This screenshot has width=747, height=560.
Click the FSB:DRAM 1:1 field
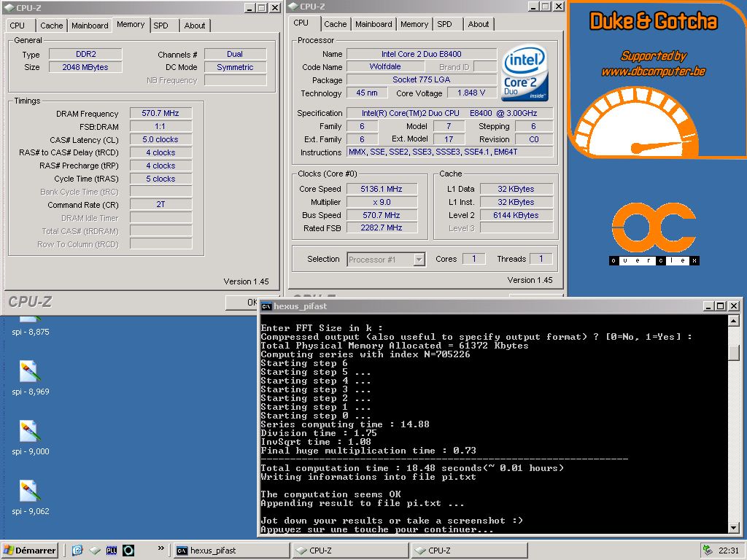point(160,127)
